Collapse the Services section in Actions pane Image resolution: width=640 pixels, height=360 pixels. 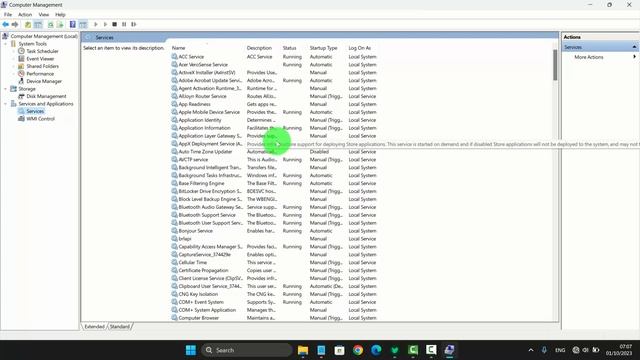634,47
